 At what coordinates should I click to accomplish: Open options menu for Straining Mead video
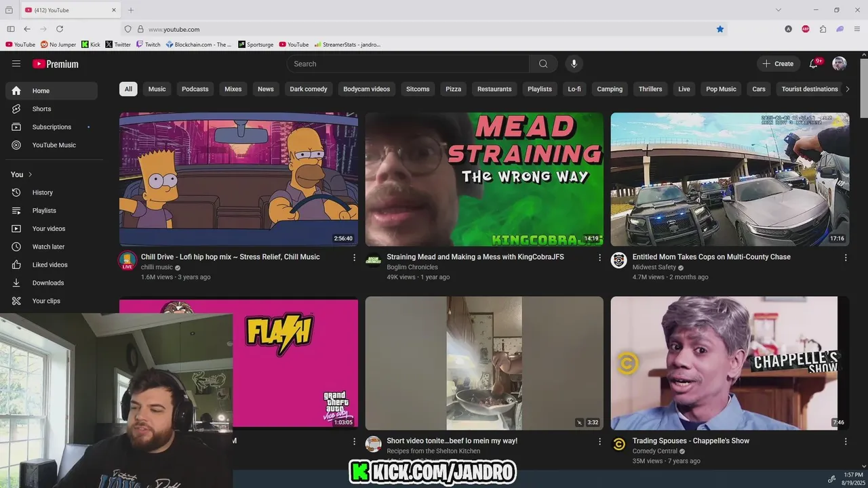(x=599, y=258)
